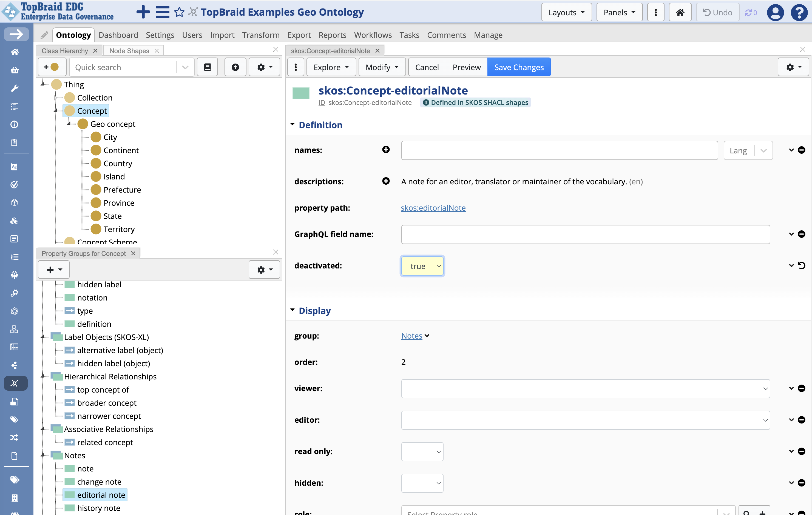This screenshot has height=515, width=812.
Task: Remove the viewer value with minus icon
Action: 802,388
